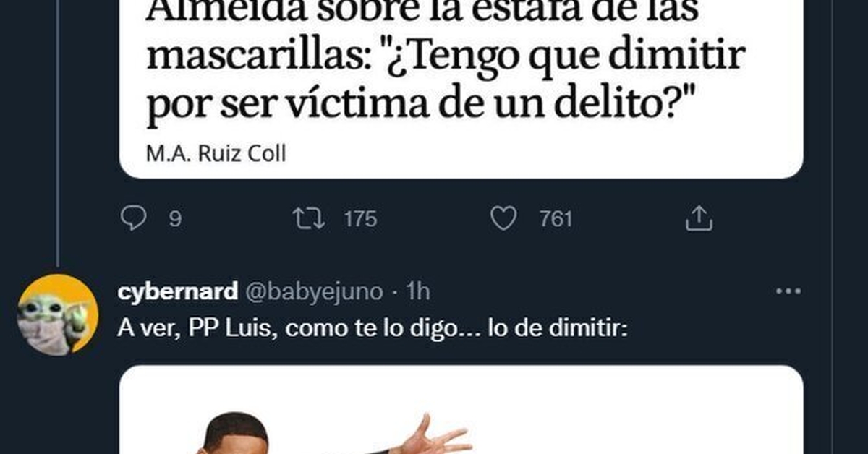View the 9 replies count
The image size is (868, 454).
coord(175,219)
